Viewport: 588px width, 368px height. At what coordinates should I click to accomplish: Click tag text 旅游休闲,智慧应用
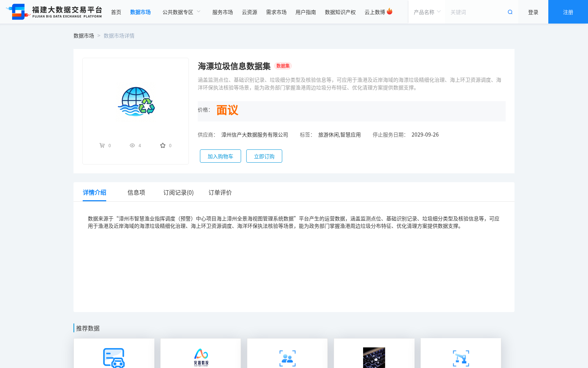tap(340, 135)
